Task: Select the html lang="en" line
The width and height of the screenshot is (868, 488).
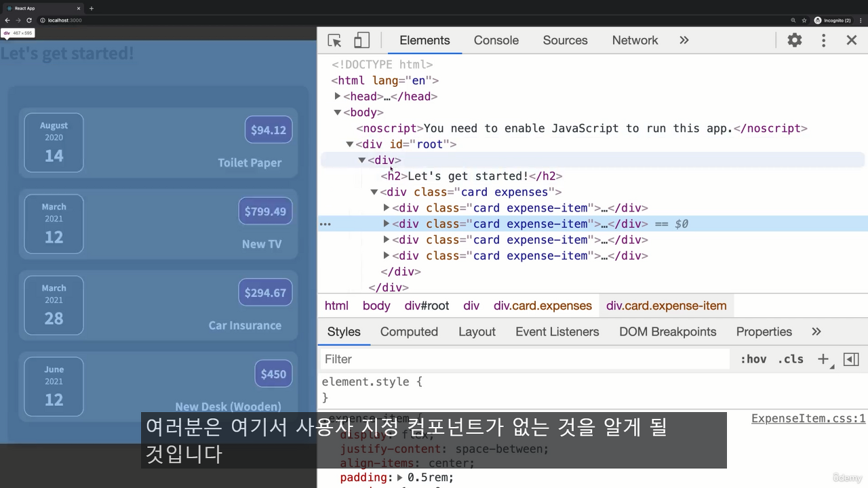Action: (x=385, y=81)
